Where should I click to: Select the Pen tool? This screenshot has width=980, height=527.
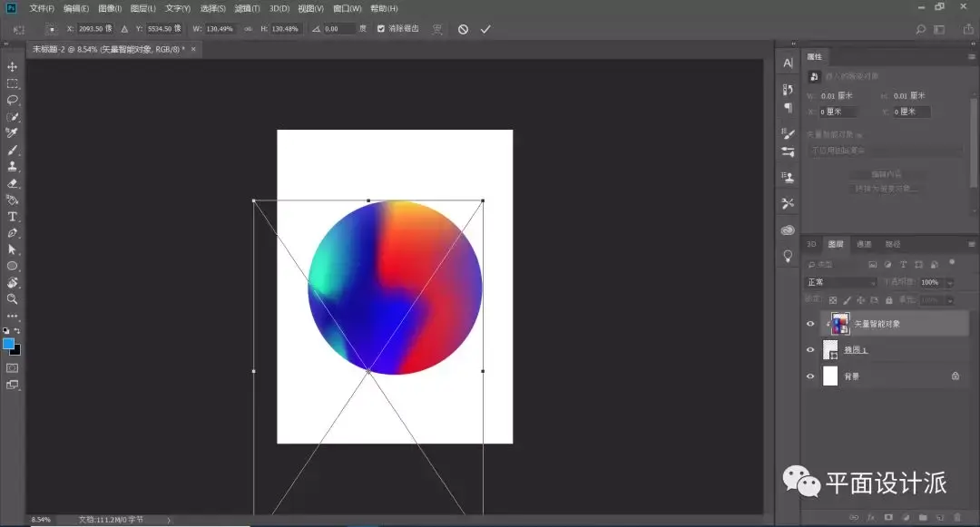[x=12, y=233]
